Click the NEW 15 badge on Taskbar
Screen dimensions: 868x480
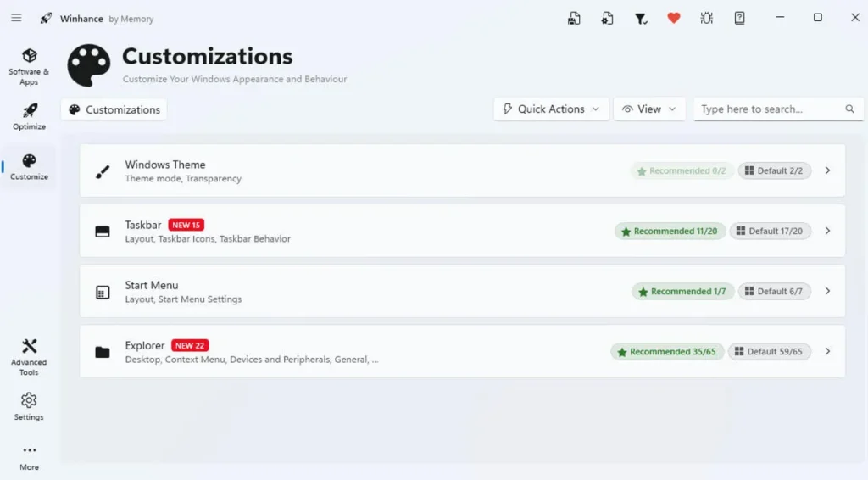click(186, 225)
